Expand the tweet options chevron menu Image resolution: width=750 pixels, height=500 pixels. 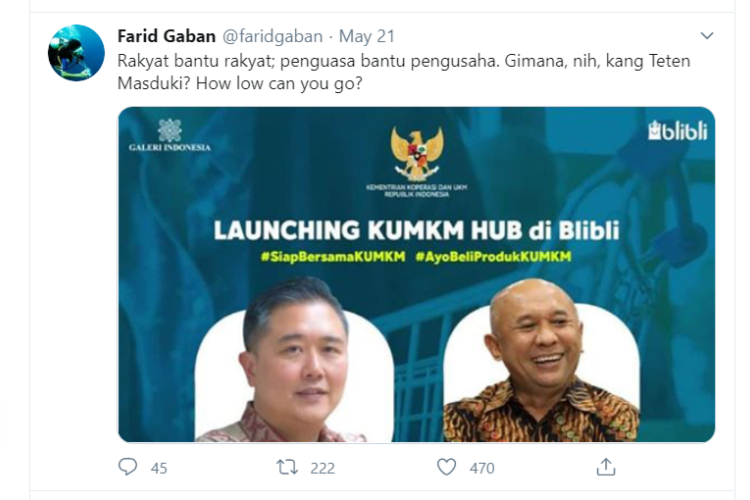pyautogui.click(x=706, y=35)
